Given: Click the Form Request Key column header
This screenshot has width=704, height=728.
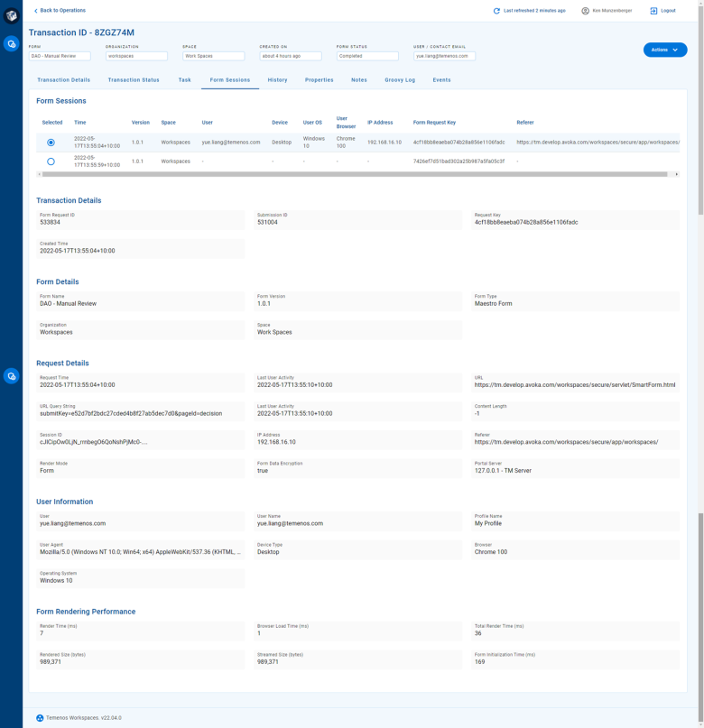Looking at the screenshot, I should [x=434, y=123].
